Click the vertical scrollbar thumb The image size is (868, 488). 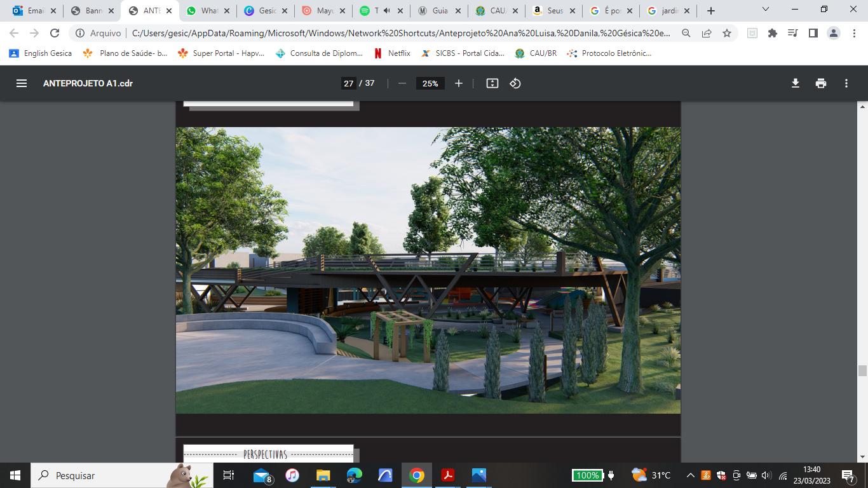862,371
